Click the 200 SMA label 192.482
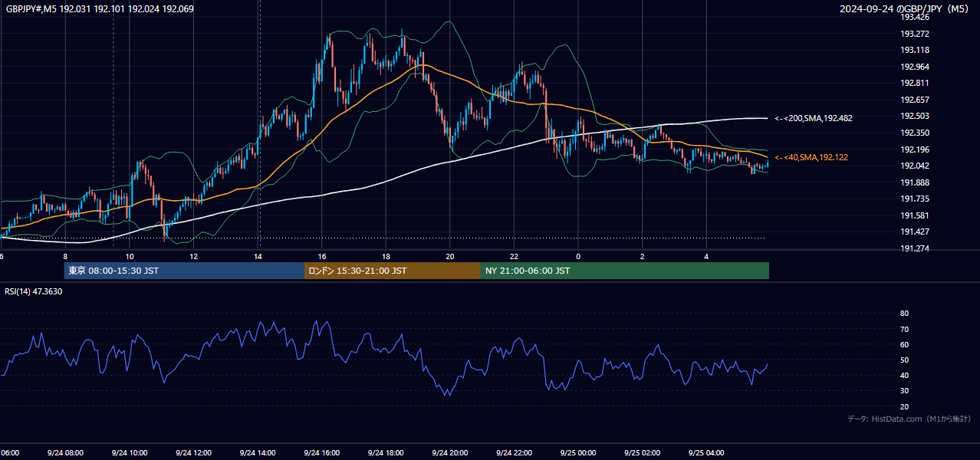Viewport: 980px width, 460px height. coord(813,119)
